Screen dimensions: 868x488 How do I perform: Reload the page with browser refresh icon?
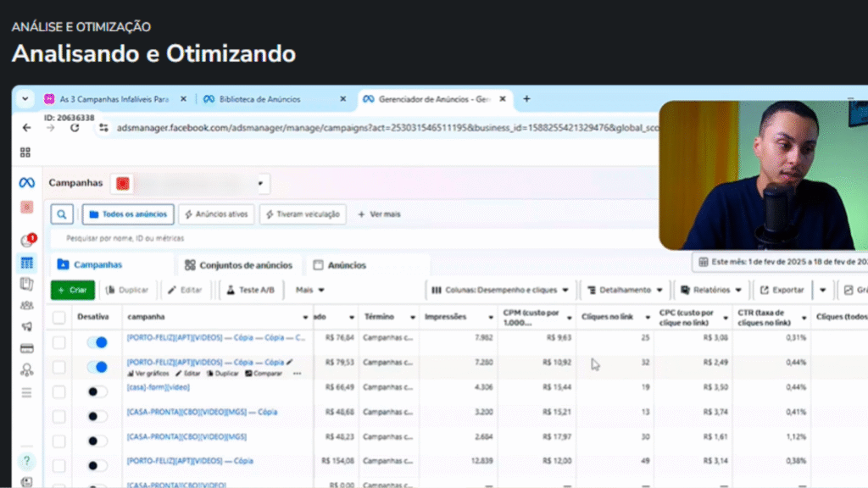coord(75,128)
